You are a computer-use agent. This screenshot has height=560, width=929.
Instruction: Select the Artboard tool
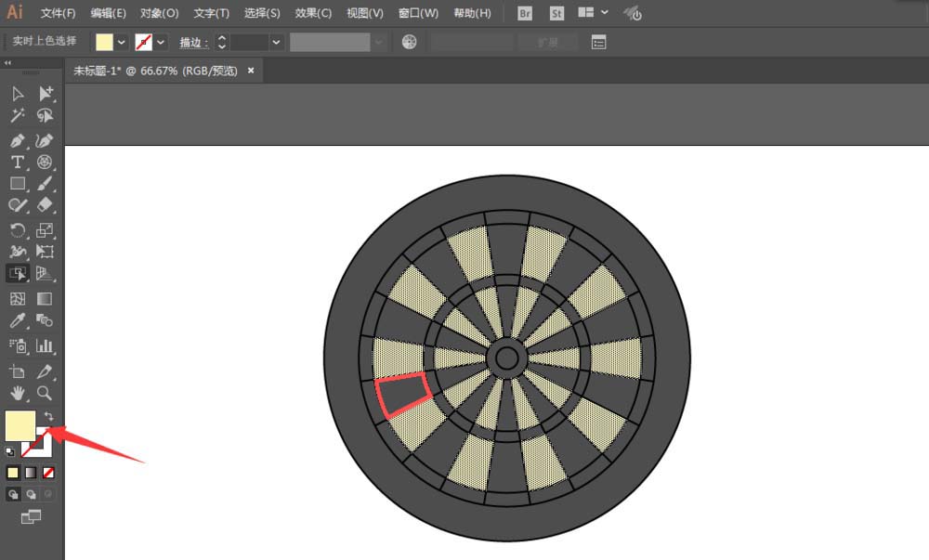click(18, 371)
